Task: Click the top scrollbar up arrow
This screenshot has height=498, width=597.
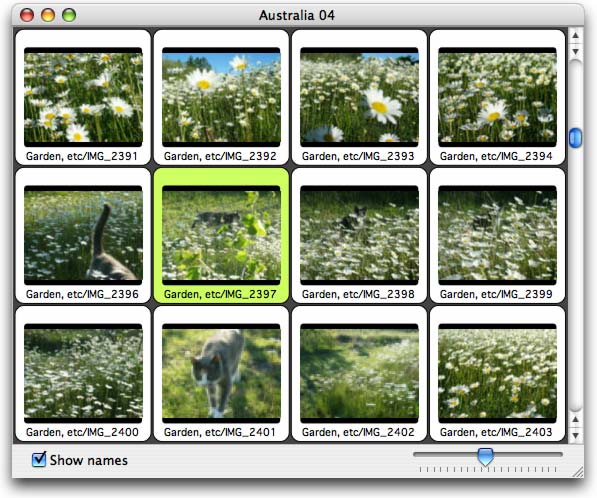Action: click(x=575, y=36)
